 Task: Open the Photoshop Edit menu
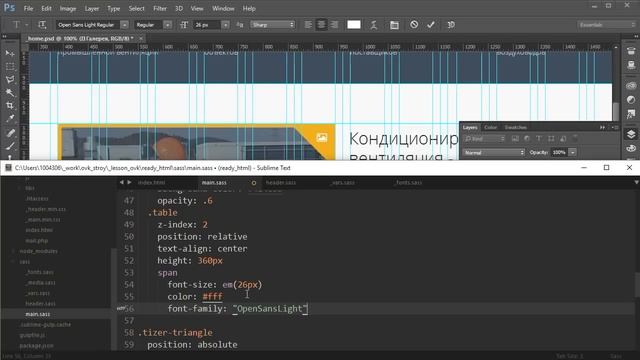click(x=46, y=8)
